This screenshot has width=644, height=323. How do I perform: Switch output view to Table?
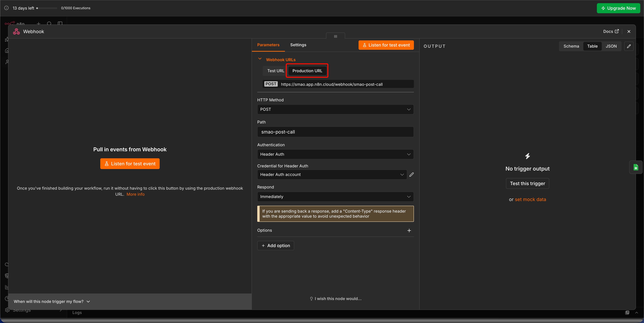(592, 46)
